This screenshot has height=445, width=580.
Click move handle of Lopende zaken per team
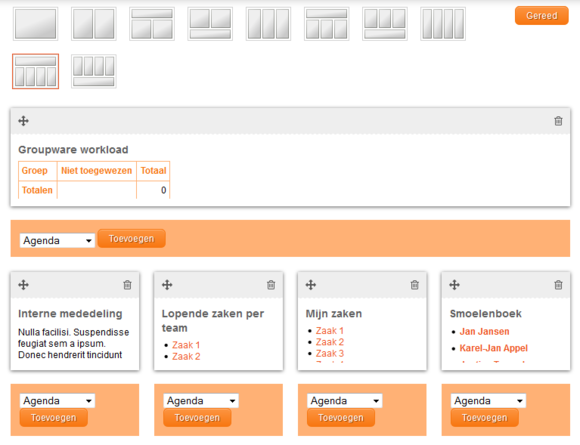click(167, 285)
